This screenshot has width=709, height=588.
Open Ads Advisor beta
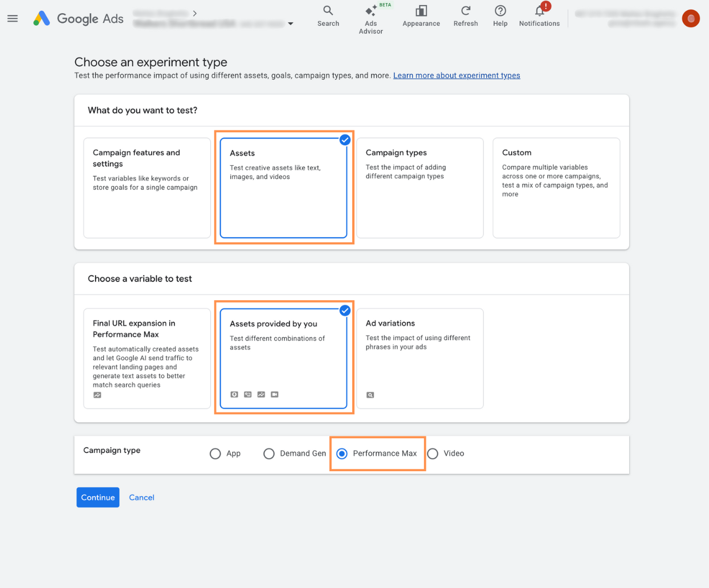pyautogui.click(x=371, y=19)
